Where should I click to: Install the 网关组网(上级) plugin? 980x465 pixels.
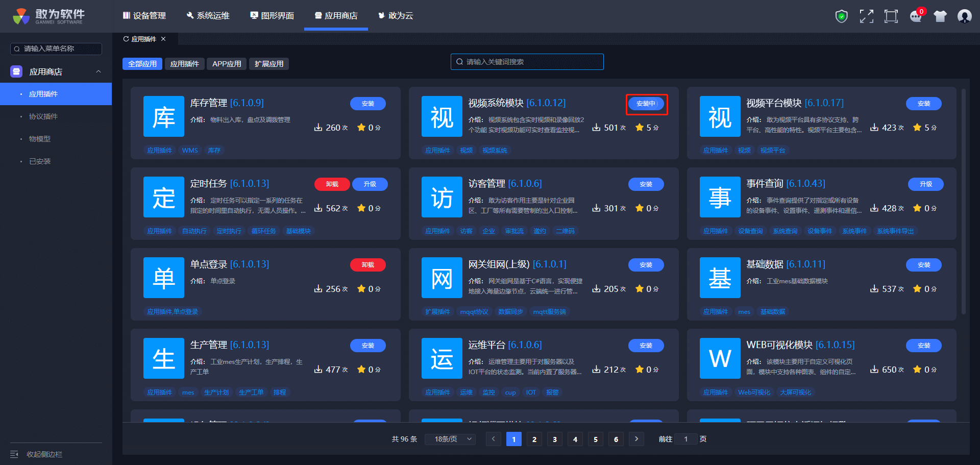(x=646, y=265)
